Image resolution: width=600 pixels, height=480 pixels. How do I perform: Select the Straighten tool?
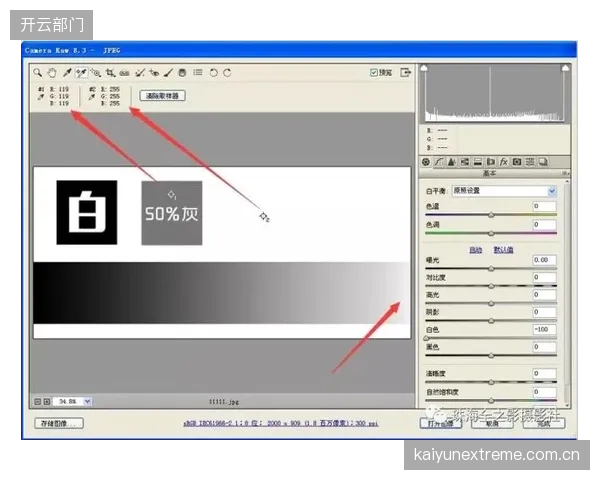(124, 73)
